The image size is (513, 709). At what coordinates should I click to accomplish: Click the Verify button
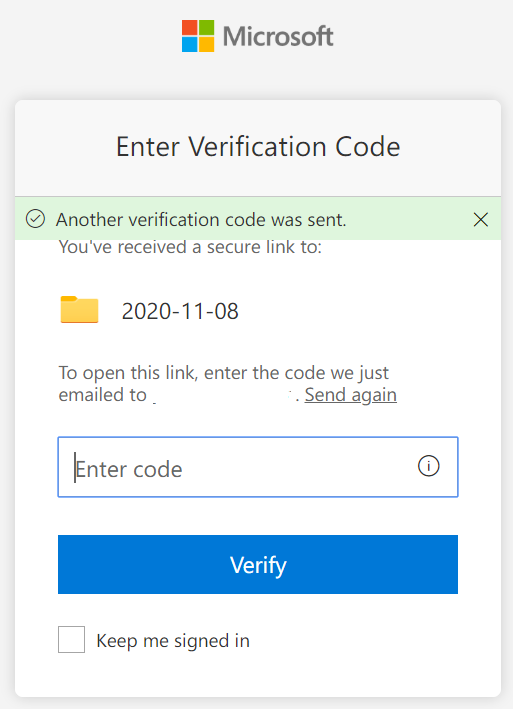(258, 564)
